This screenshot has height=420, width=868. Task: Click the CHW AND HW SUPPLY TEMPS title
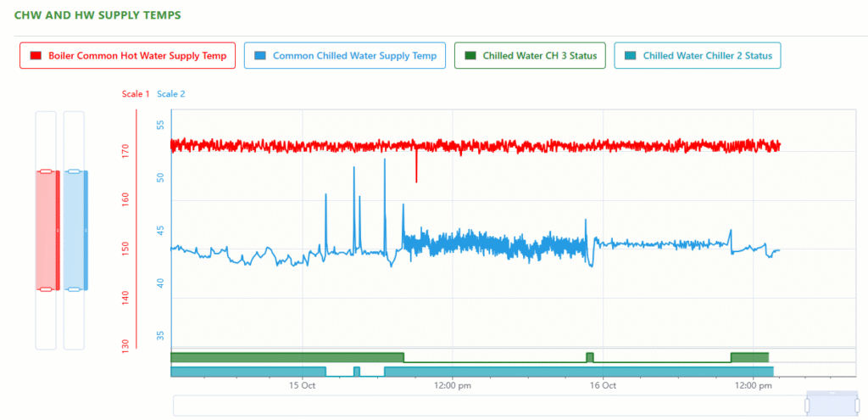[x=97, y=15]
